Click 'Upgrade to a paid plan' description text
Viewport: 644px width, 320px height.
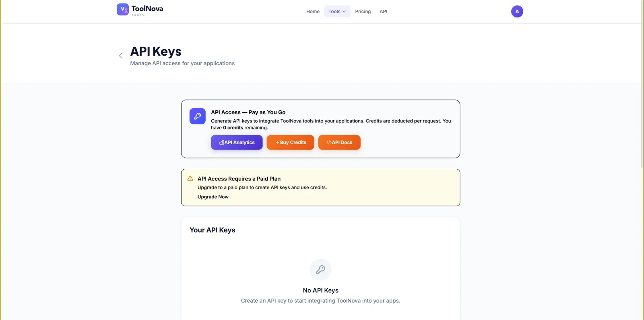262,187
